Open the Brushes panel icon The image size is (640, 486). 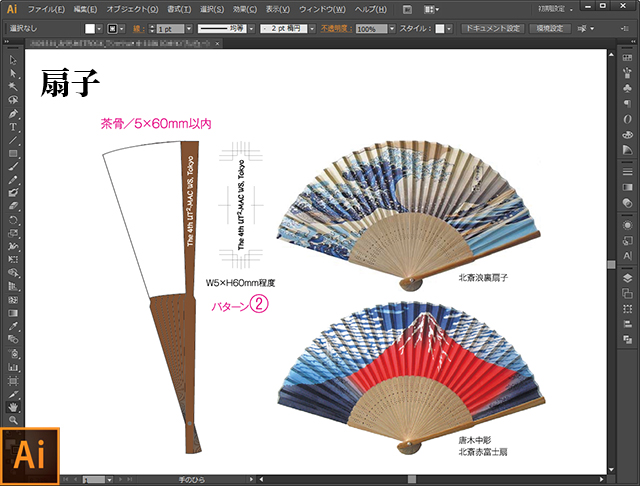pyautogui.click(x=627, y=73)
